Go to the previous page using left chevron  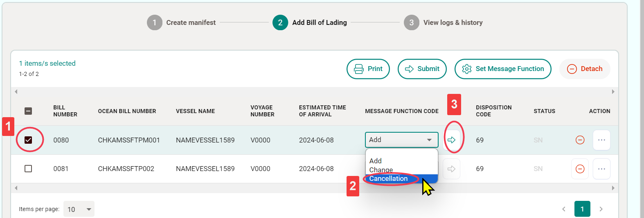pos(564,209)
